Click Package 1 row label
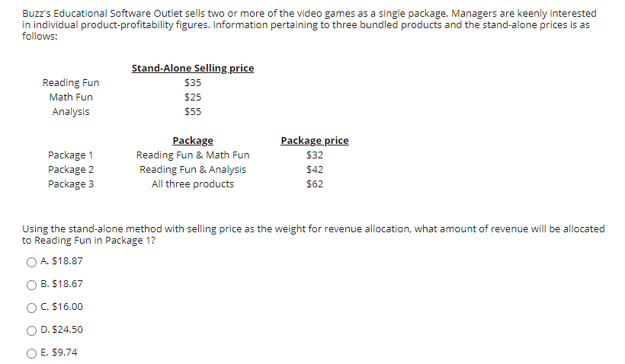 point(71,155)
